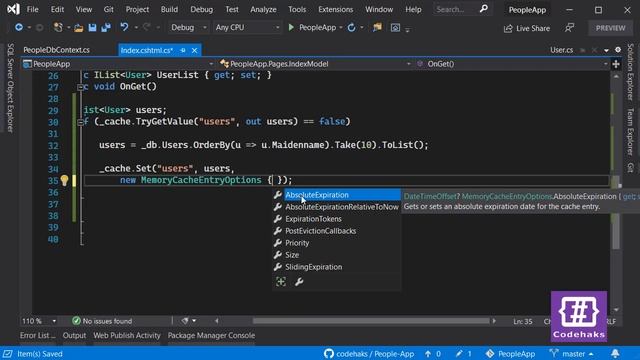Toggle the property filter wrench in IntelliSense

coord(299,282)
